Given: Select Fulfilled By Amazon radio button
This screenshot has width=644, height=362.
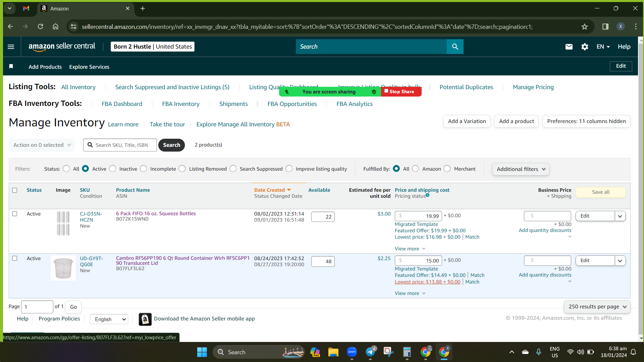Looking at the screenshot, I should (x=416, y=169).
